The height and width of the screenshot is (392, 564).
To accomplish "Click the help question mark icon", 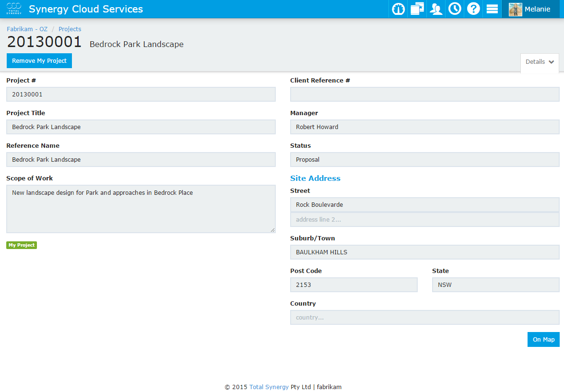I will coord(473,9).
